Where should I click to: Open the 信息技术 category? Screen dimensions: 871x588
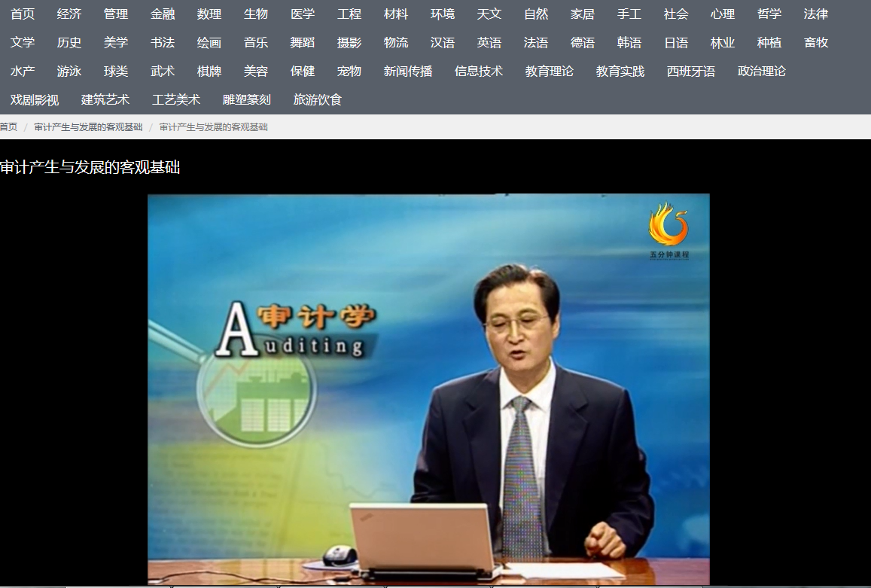[479, 72]
